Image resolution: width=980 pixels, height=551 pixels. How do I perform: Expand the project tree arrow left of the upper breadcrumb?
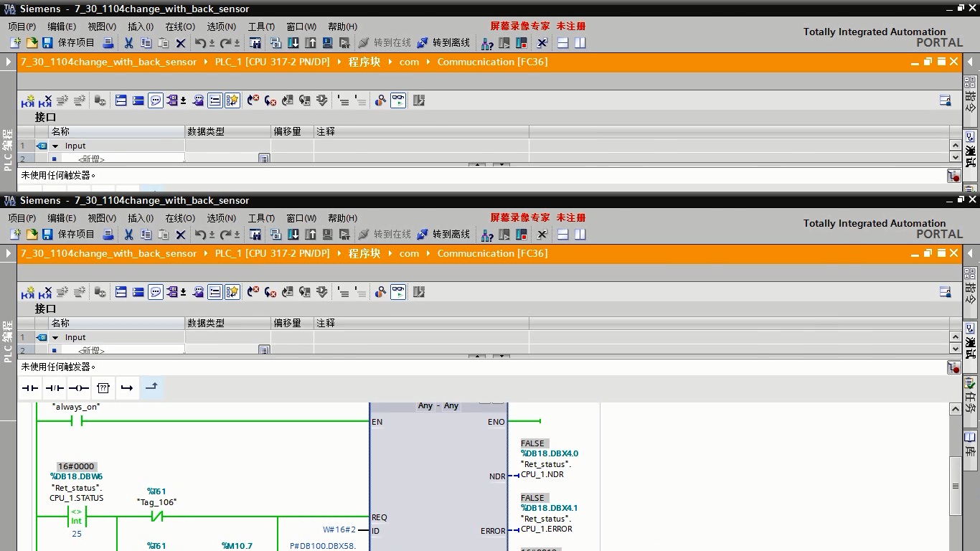coord(9,62)
